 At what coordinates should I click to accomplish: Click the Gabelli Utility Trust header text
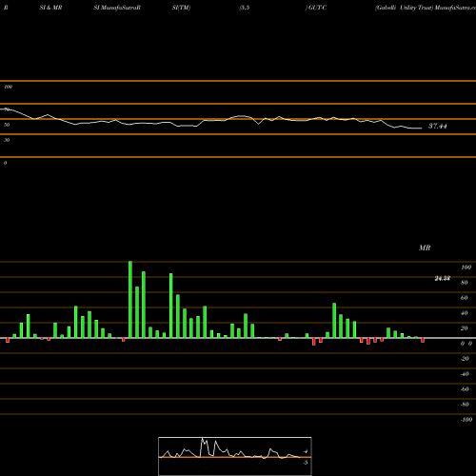[x=405, y=8]
